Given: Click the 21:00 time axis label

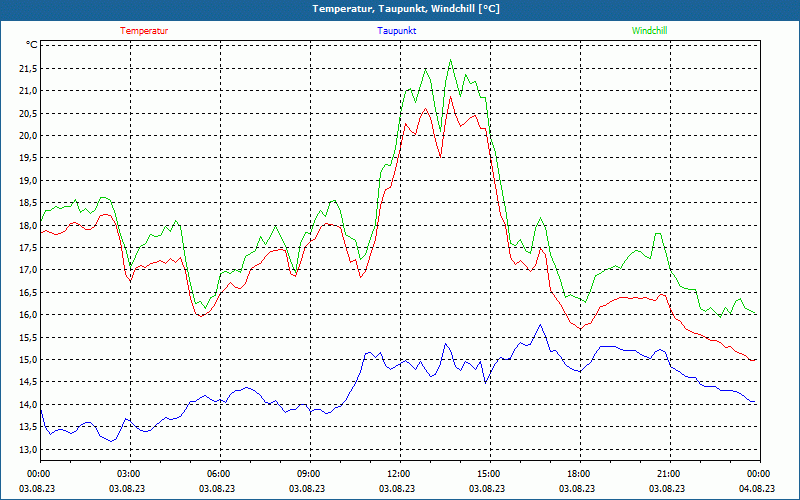Looking at the screenshot, I should pyautogui.click(x=670, y=474).
